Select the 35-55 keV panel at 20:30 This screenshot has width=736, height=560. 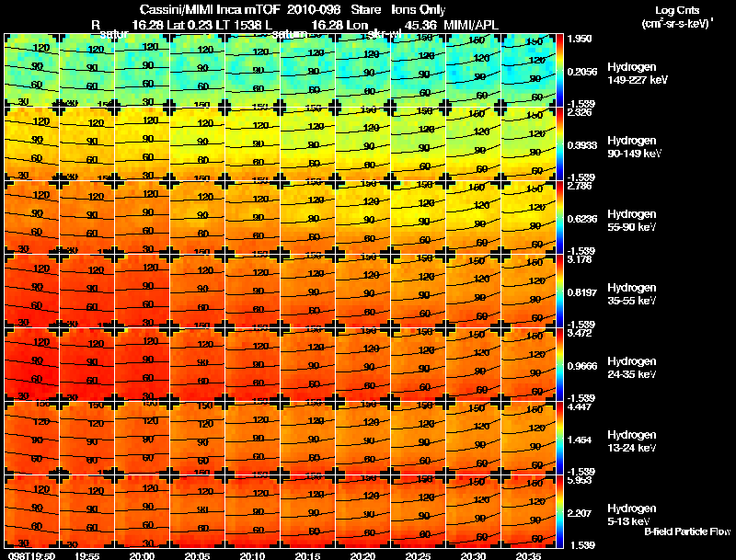click(473, 291)
